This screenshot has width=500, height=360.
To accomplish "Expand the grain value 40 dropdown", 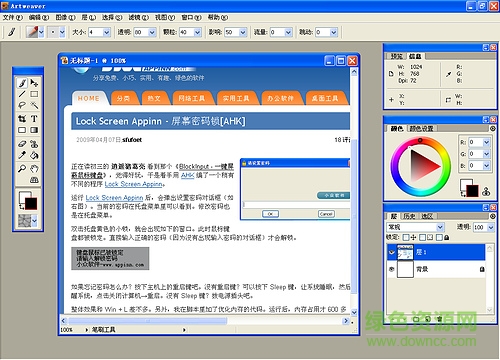I will [x=197, y=32].
